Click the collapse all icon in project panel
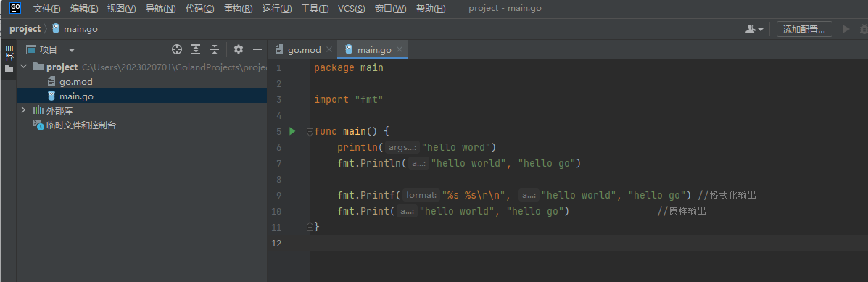This screenshot has height=282, width=868. (x=215, y=50)
